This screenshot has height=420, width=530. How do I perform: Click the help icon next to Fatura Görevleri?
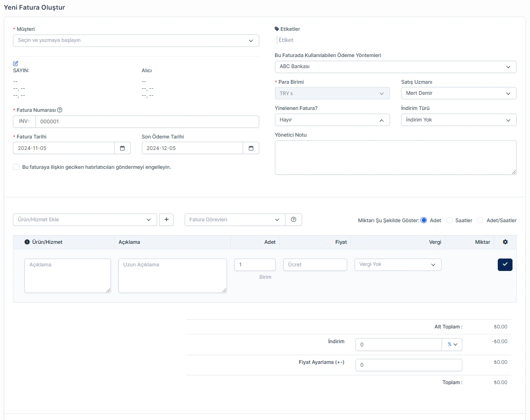click(x=293, y=219)
